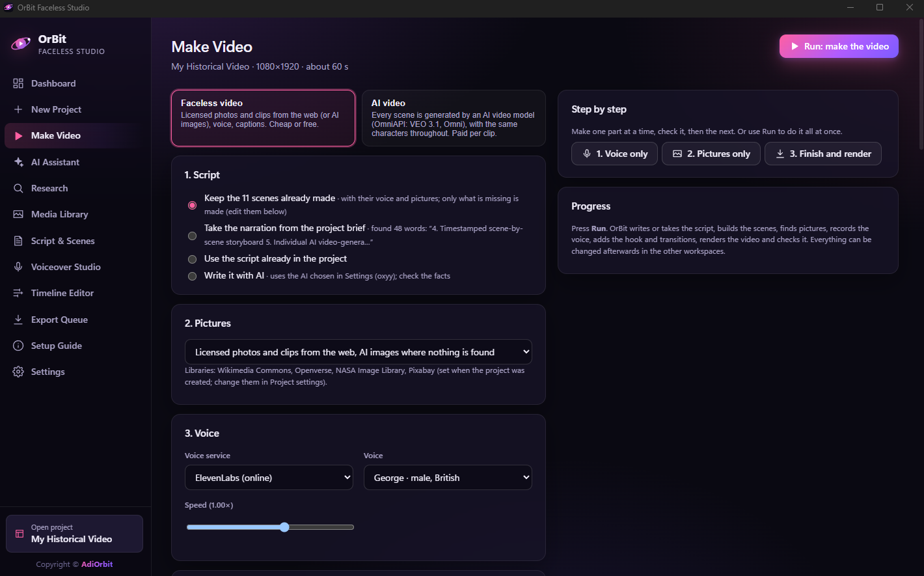This screenshot has height=576, width=924.
Task: Click the microphone icon in Voice only button
Action: (x=587, y=154)
